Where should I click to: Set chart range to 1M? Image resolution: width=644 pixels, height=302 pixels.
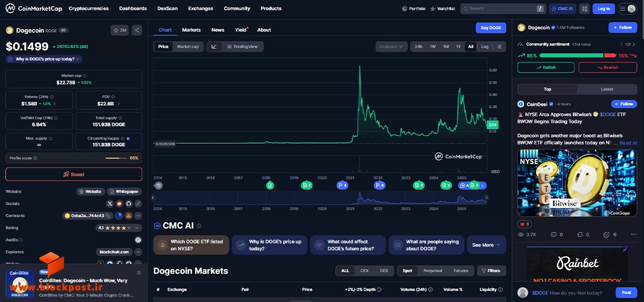tap(446, 47)
